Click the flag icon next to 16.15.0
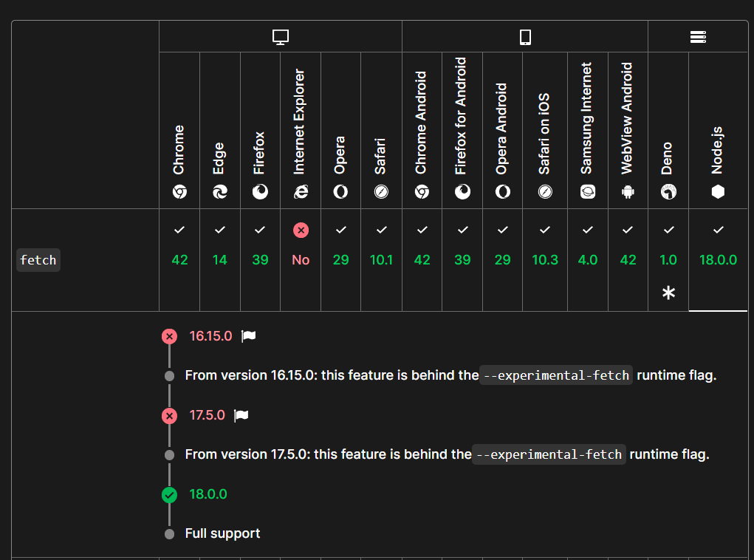This screenshot has height=560, width=754. pyautogui.click(x=249, y=336)
